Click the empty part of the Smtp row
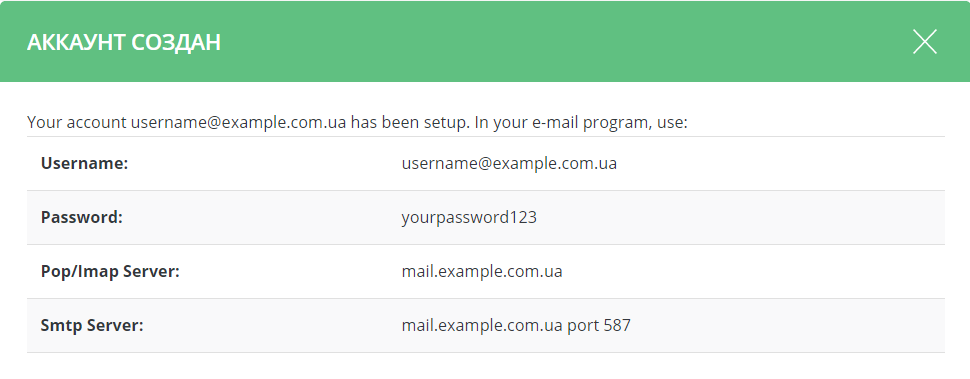 coord(789,325)
